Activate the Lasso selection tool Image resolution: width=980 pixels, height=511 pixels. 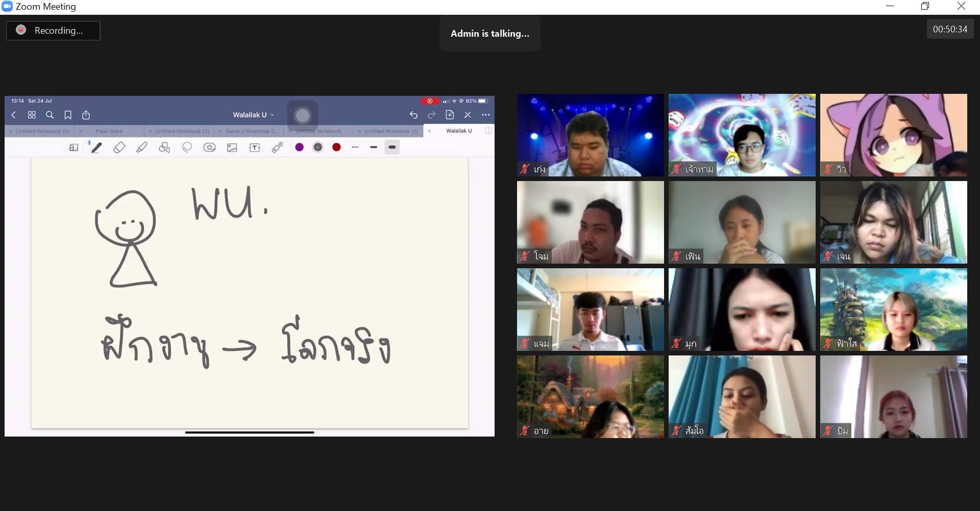tap(187, 147)
